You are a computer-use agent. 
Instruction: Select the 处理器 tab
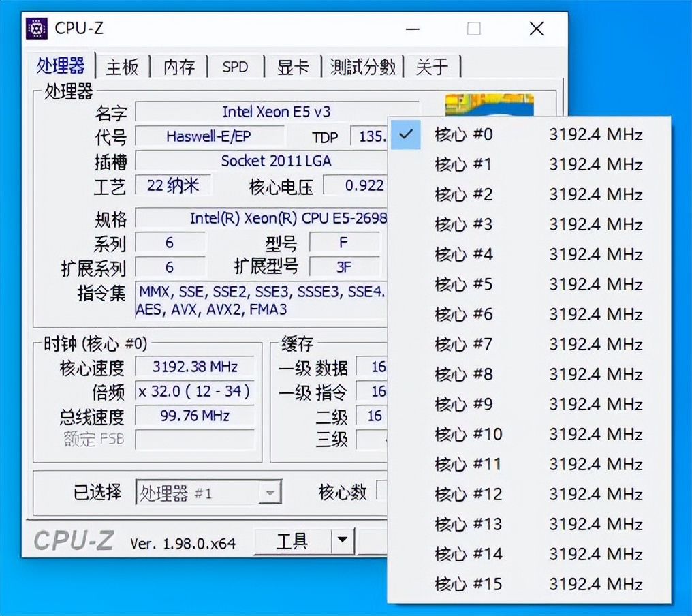(x=62, y=66)
